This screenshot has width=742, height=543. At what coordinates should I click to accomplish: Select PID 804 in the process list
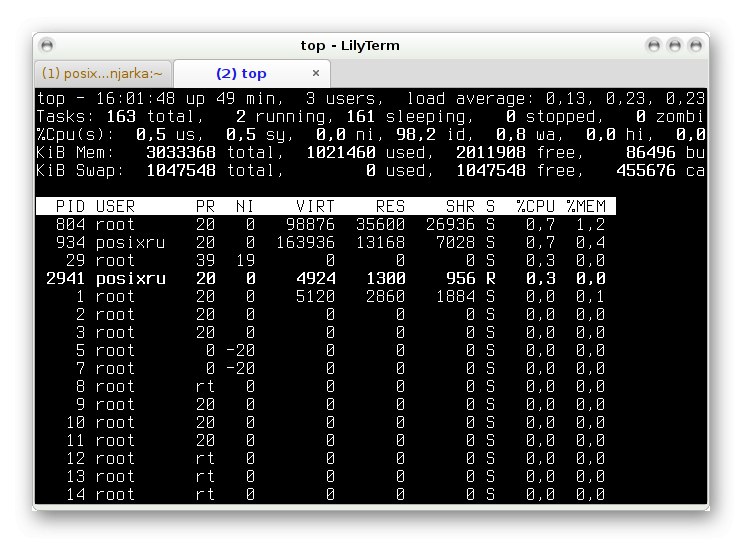[71, 224]
